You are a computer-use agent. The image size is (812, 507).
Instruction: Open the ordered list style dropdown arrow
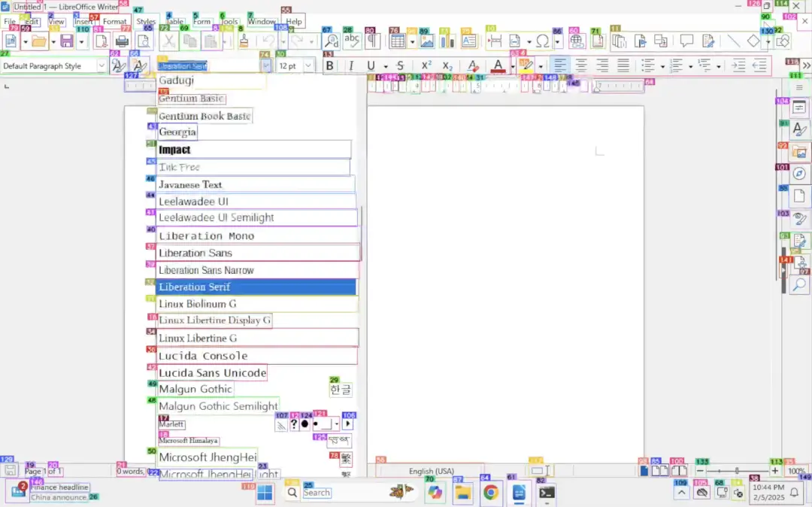(690, 66)
